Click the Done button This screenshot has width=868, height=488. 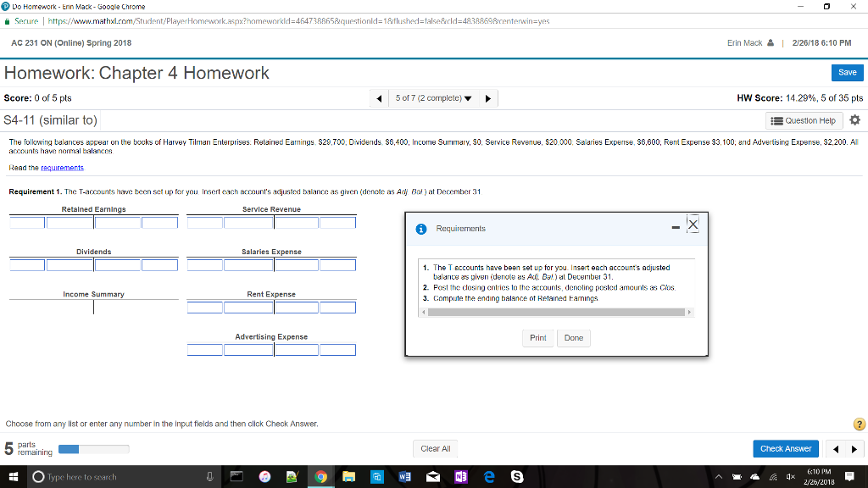(x=574, y=337)
